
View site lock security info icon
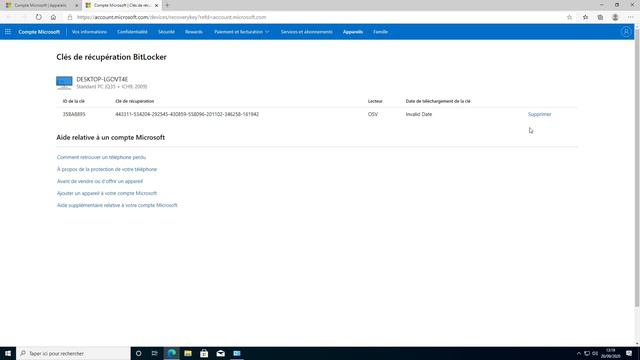[70, 17]
